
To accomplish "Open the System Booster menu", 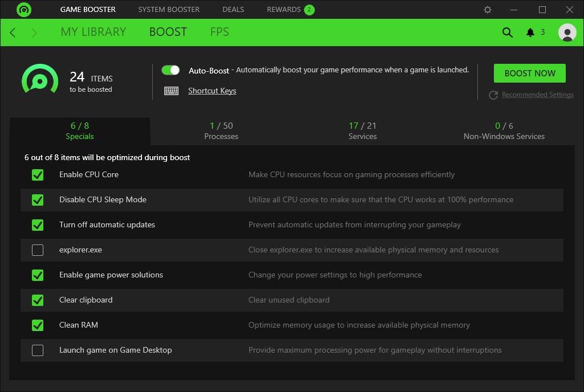I will 169,10.
